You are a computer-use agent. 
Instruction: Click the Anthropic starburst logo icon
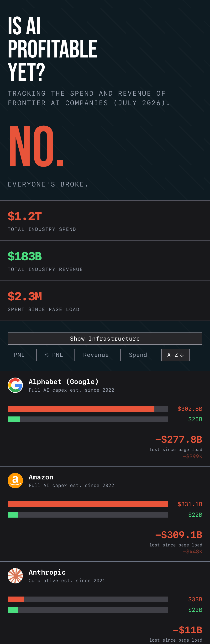click(15, 576)
